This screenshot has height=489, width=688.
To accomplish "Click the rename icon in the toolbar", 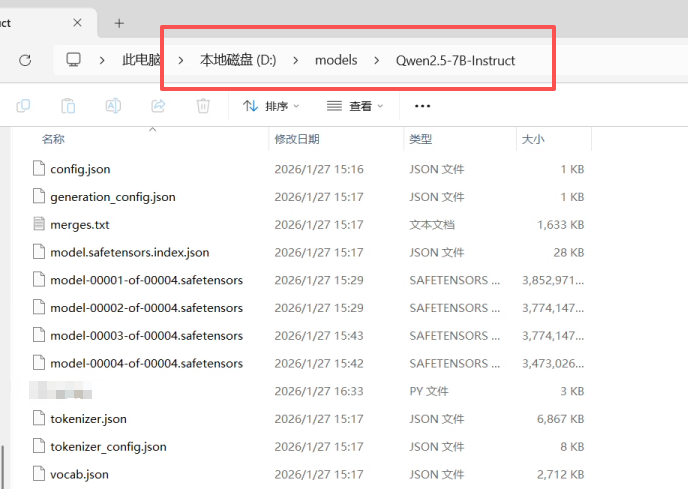I will click(x=113, y=106).
